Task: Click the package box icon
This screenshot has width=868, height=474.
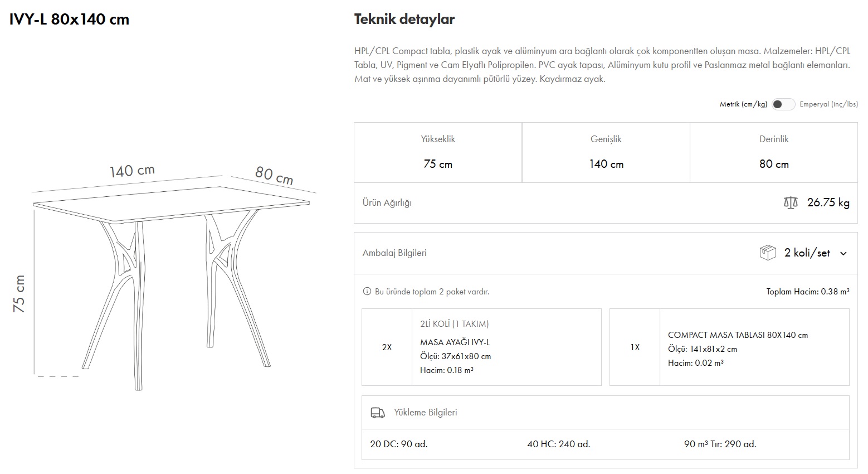Action: point(768,253)
